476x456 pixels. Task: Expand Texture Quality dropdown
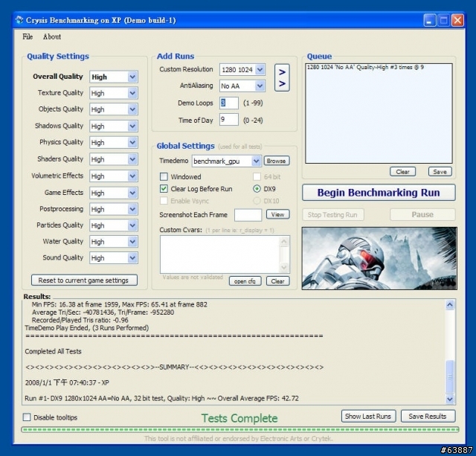coord(132,93)
